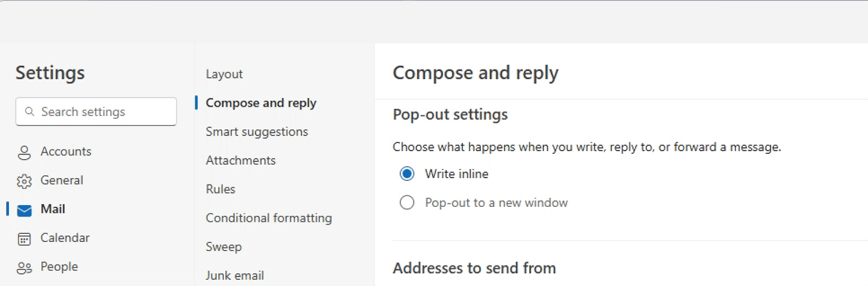Open the Junk email settings
Screen dimensions: 868x286
235,276
